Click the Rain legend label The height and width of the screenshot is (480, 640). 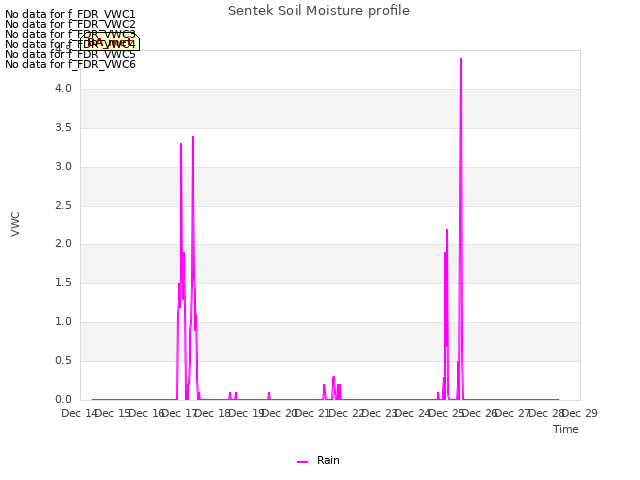(x=328, y=460)
